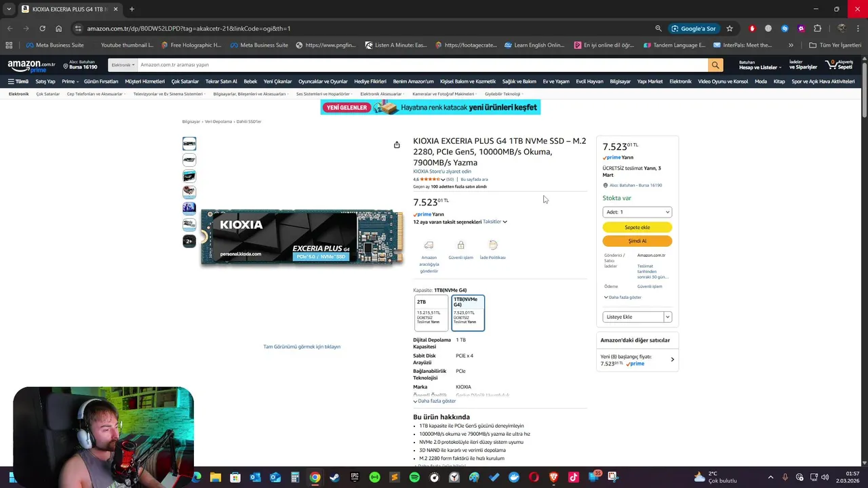This screenshot has height=488, width=868.
Task: Reload the page with browser refresh icon
Action: 42,28
